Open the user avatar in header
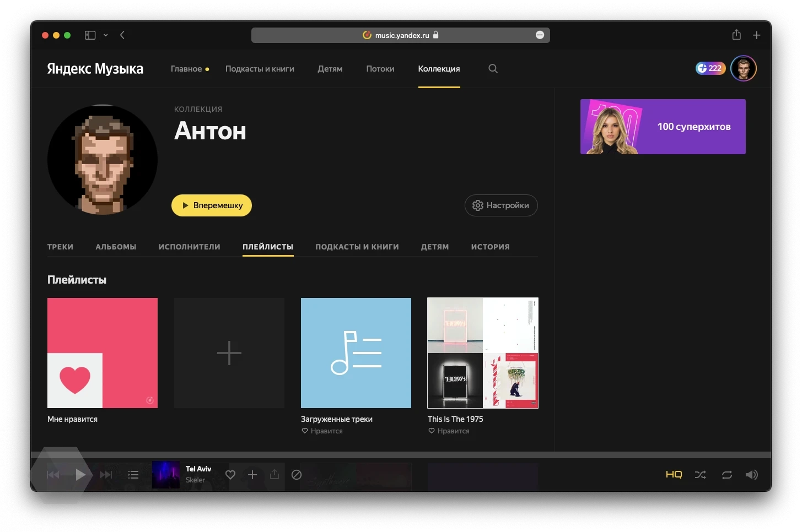 tap(744, 69)
